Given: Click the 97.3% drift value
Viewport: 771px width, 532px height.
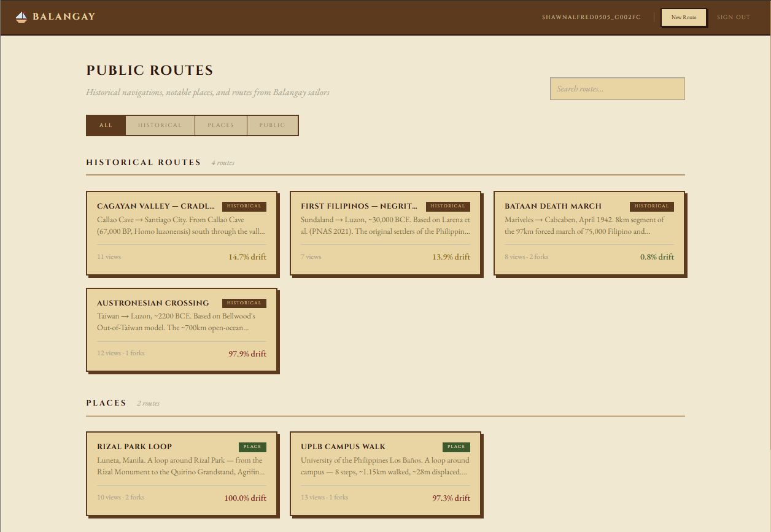Looking at the screenshot, I should point(451,498).
